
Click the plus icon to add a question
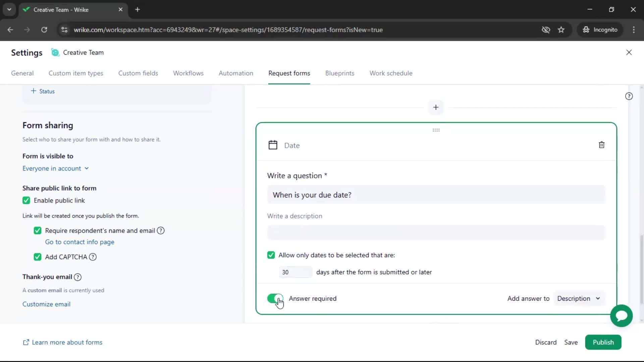point(436,107)
